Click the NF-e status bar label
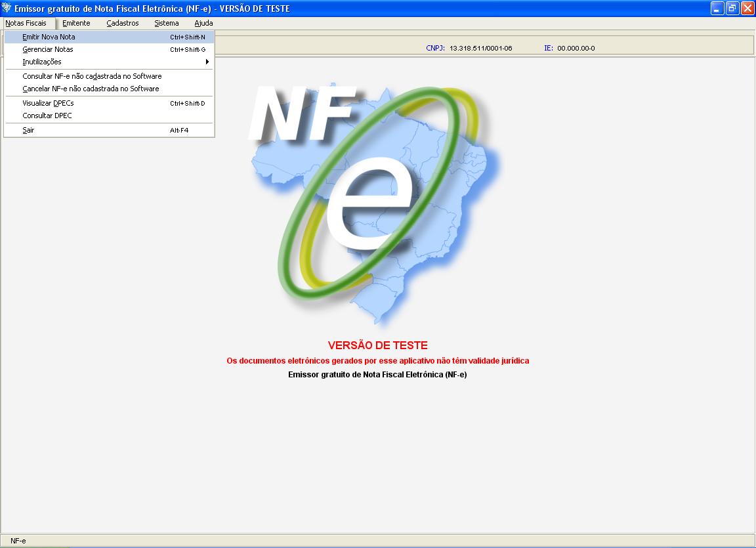This screenshot has width=756, height=548. click(x=18, y=541)
